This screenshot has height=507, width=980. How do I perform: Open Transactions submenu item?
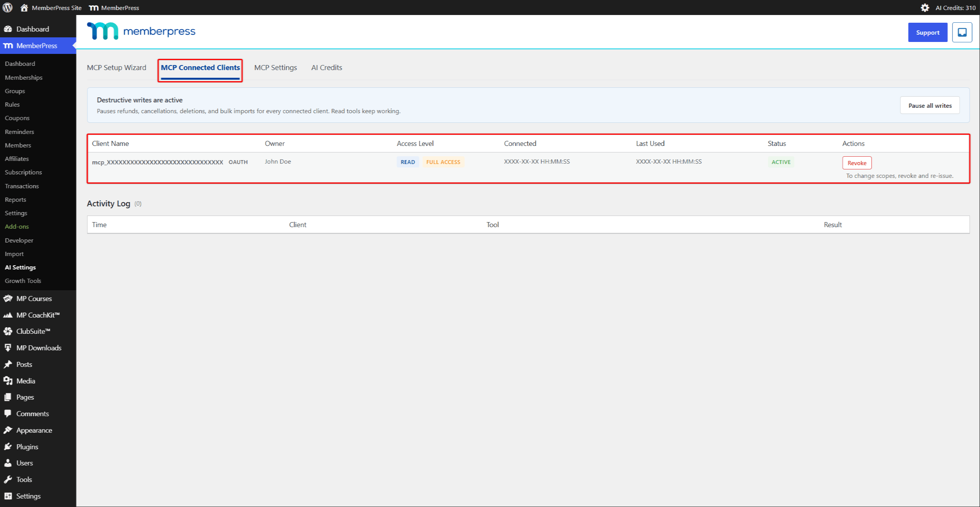coord(22,186)
